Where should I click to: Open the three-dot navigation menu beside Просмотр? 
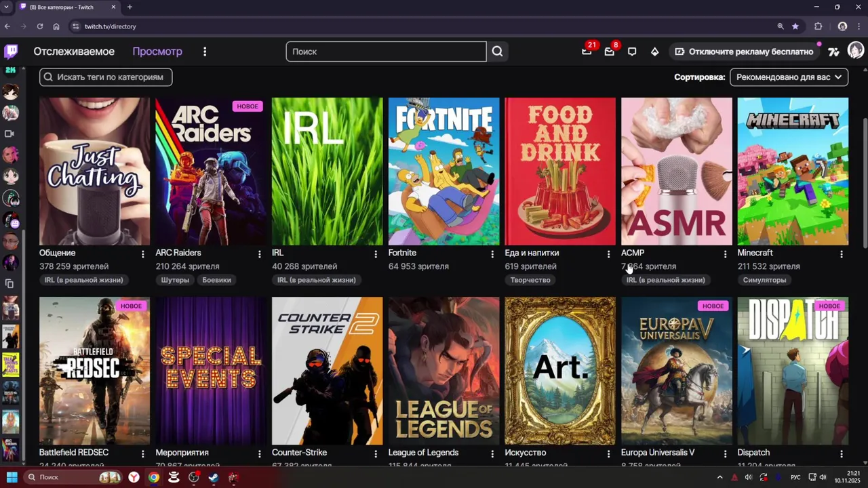point(205,52)
